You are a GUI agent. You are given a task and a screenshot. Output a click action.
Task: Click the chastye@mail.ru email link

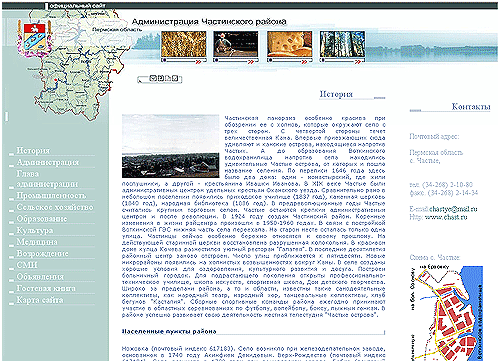tap(453, 209)
